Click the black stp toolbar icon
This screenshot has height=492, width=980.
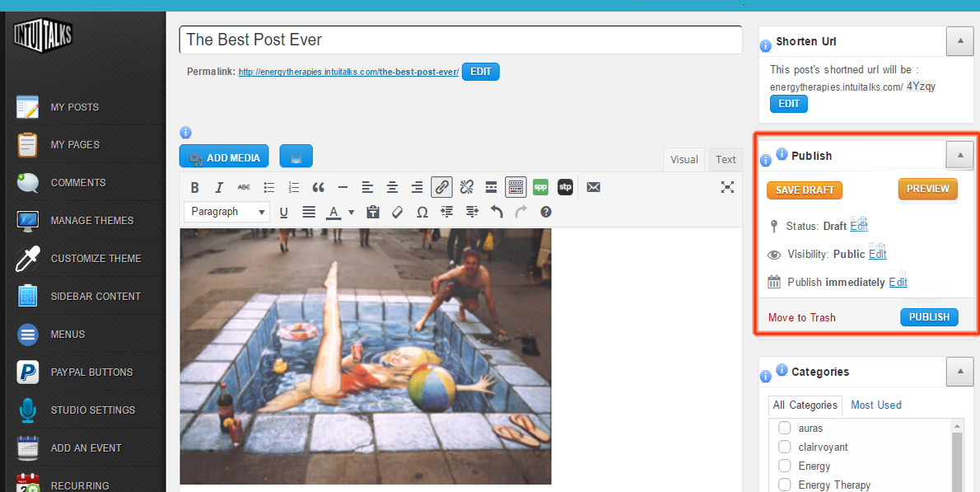click(x=565, y=187)
